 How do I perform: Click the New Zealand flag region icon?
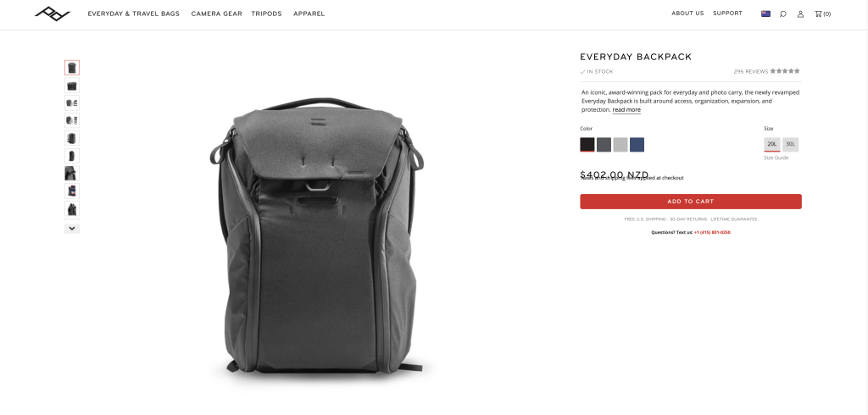[765, 14]
